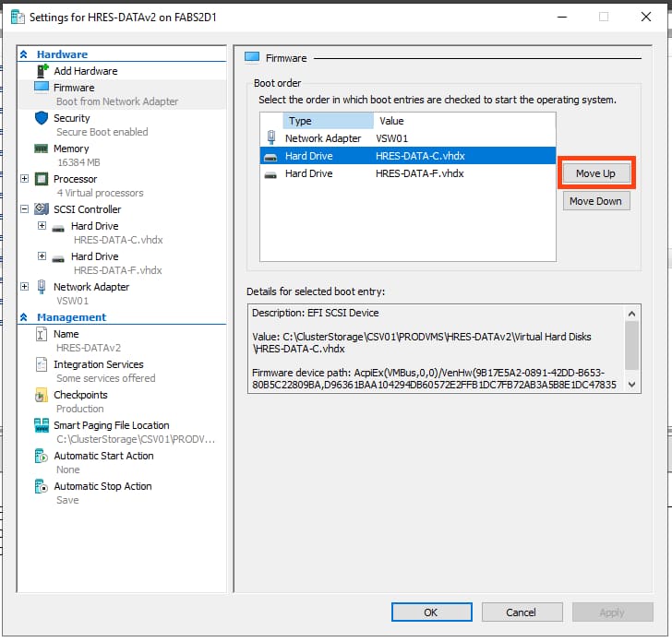Open the Checkpoints item

[80, 395]
